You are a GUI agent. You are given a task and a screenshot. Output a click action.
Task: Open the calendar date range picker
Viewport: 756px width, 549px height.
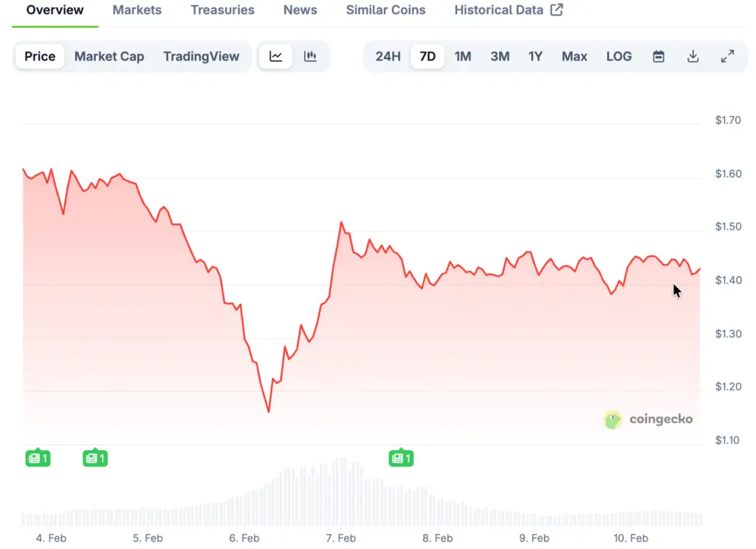(659, 57)
